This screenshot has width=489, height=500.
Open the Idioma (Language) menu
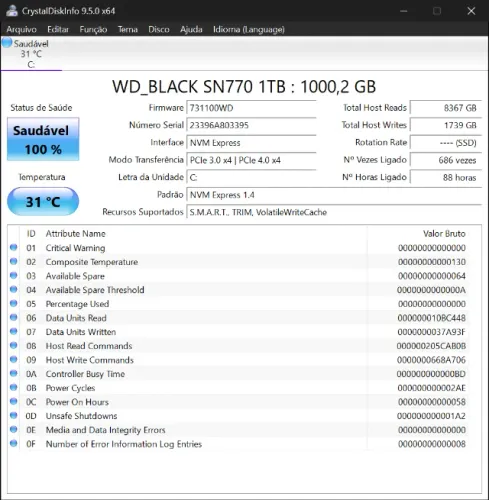pos(249,30)
